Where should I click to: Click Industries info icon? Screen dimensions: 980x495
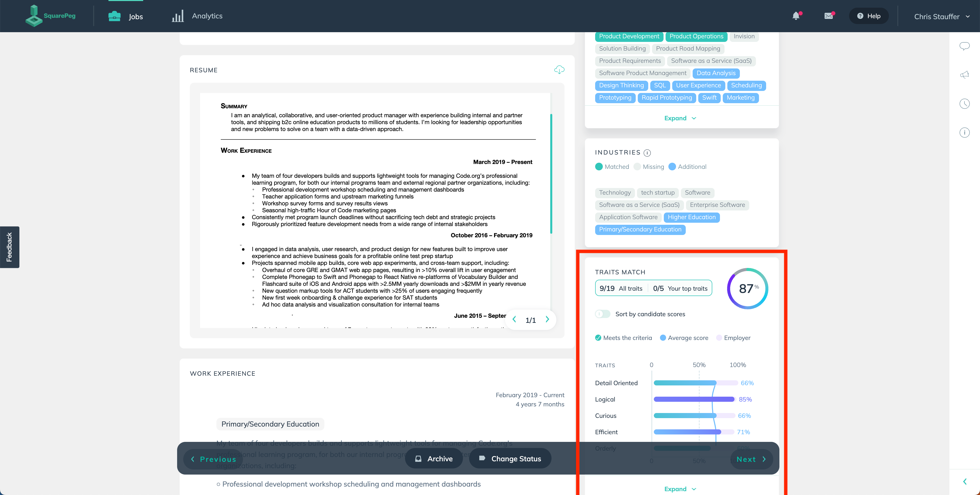click(647, 153)
